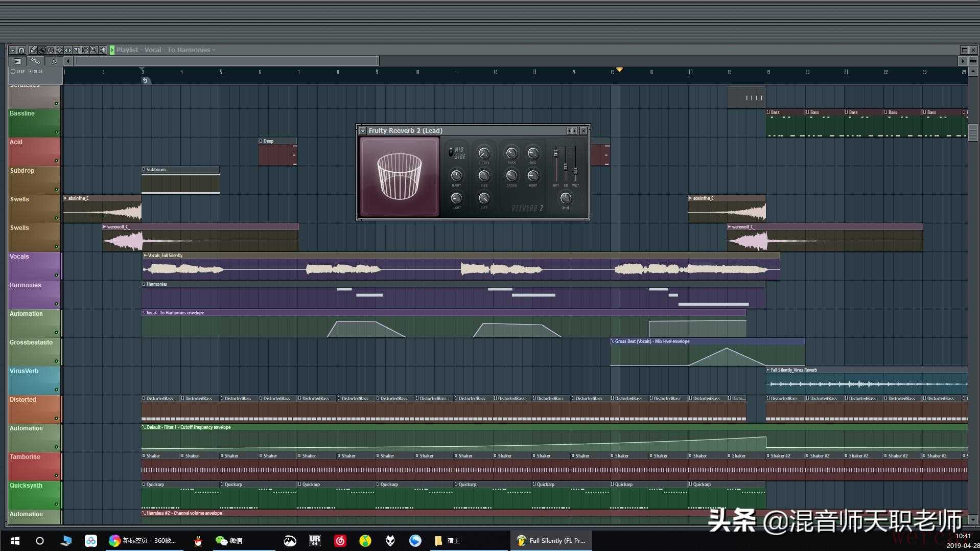Pick the speaker playback tool
The image size is (980, 551).
coord(102,50)
